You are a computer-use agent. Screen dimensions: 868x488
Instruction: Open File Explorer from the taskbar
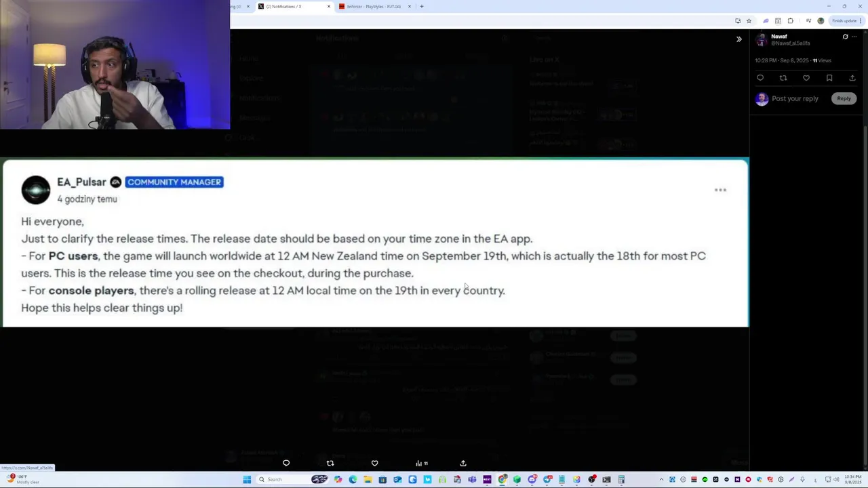point(368,479)
